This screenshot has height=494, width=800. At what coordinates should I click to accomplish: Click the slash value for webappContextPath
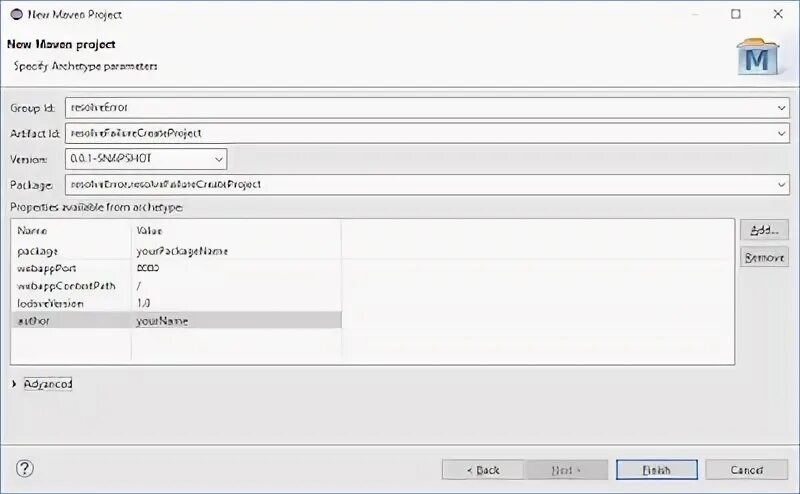[x=139, y=286]
